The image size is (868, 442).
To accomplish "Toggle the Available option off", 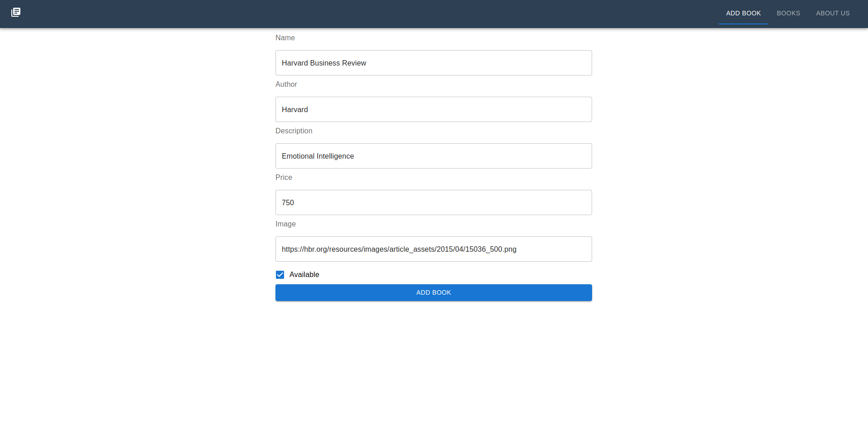I will click(280, 274).
